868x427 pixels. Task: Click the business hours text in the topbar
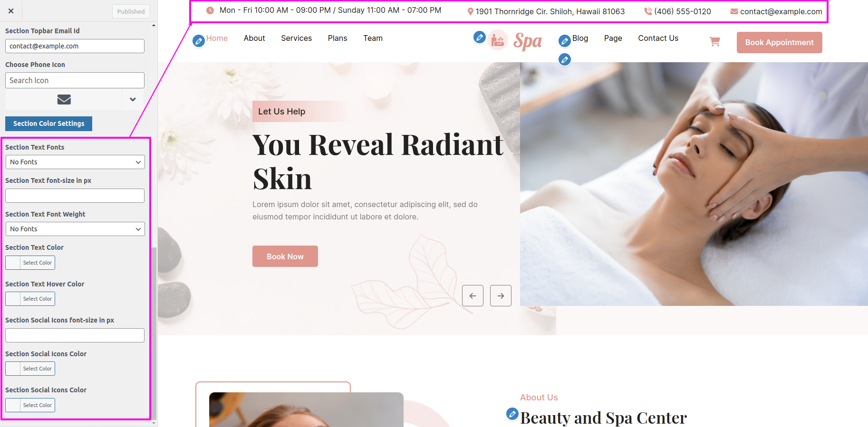coord(330,10)
